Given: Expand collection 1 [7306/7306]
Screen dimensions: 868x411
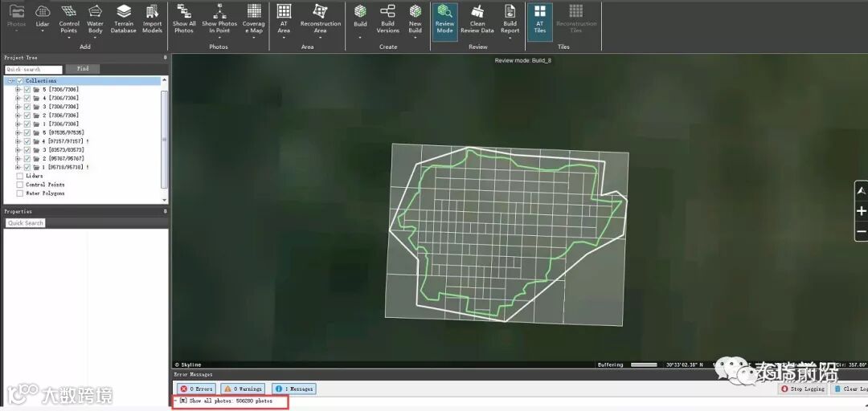Looking at the screenshot, I should [x=18, y=124].
